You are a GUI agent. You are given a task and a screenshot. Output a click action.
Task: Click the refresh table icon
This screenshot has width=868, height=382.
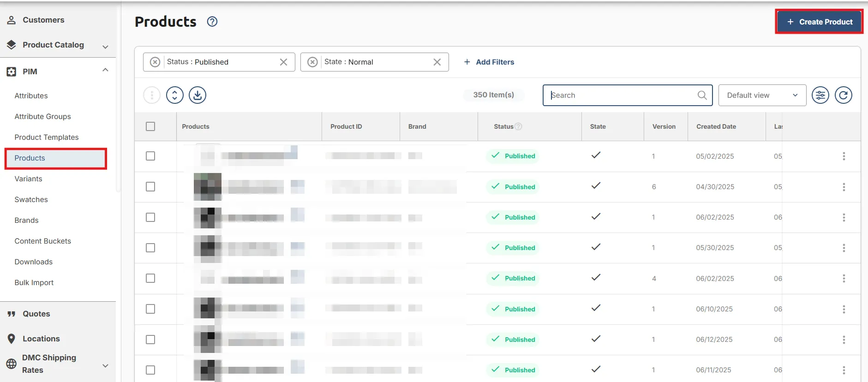point(844,95)
